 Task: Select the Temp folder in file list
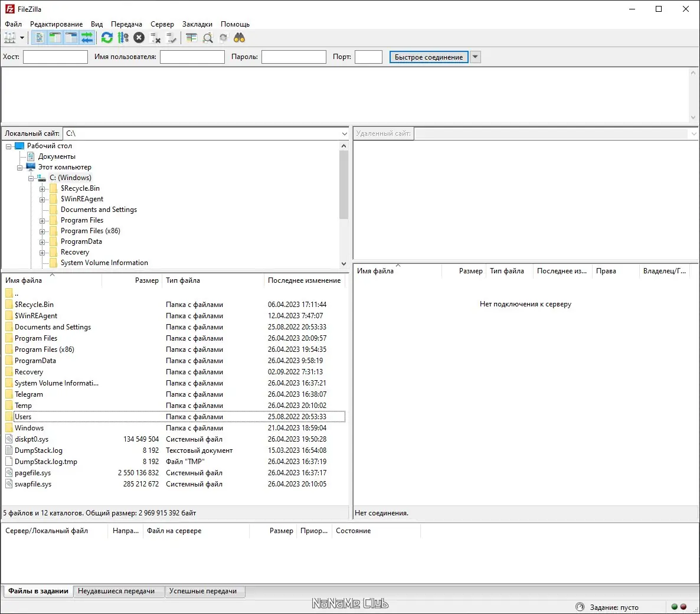click(174, 406)
